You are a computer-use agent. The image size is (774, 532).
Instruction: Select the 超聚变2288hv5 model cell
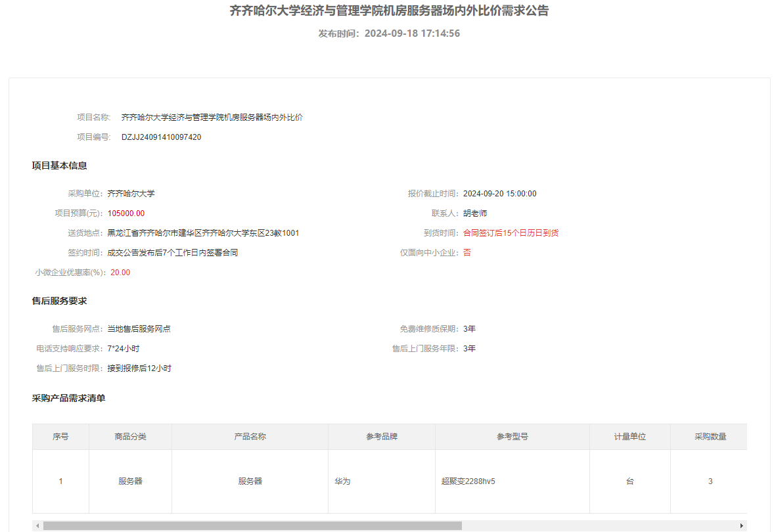coord(468,481)
